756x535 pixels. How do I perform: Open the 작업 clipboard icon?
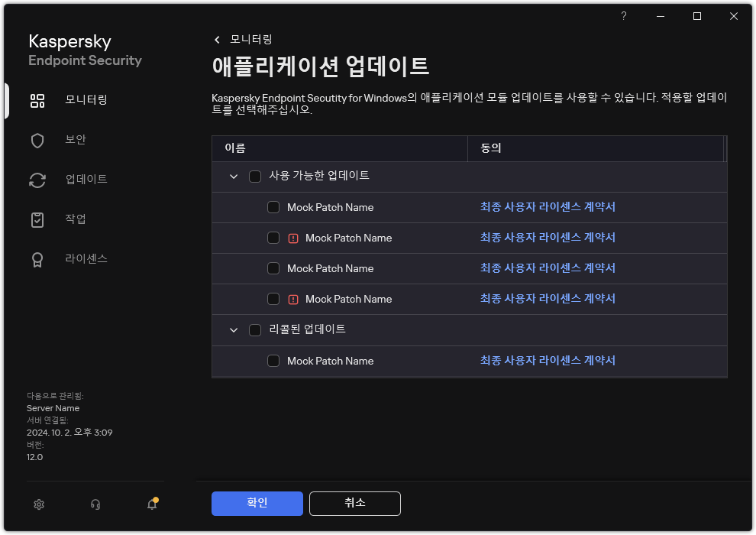tap(37, 219)
